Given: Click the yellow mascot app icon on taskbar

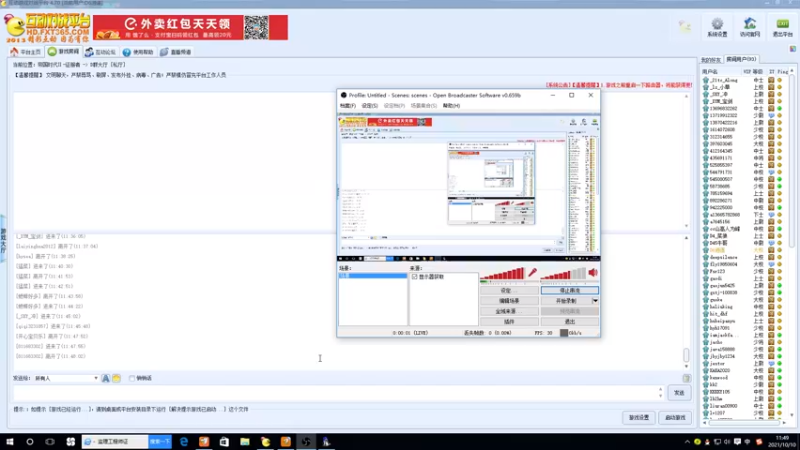Looking at the screenshot, I should point(265,442).
